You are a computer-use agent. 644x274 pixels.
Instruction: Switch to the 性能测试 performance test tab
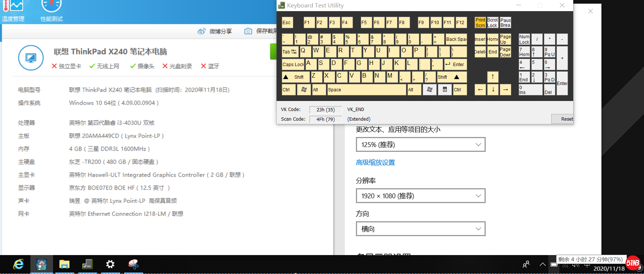click(x=51, y=11)
